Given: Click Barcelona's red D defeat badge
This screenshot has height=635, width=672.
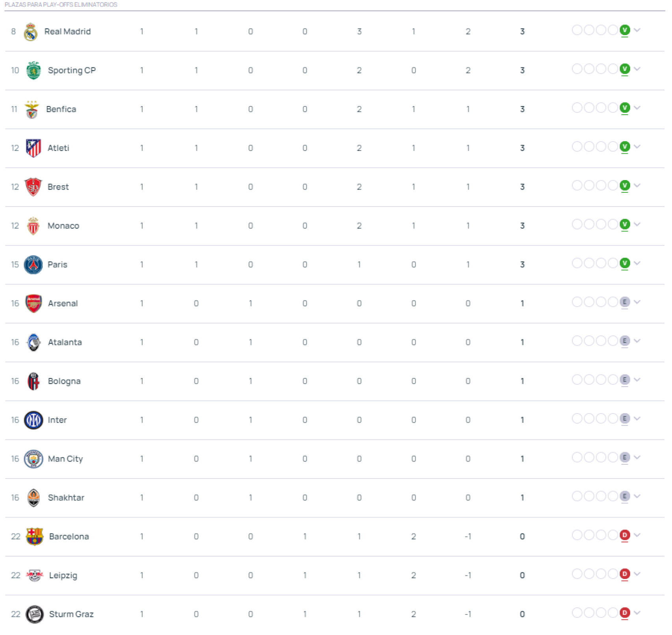Looking at the screenshot, I should click(x=625, y=535).
